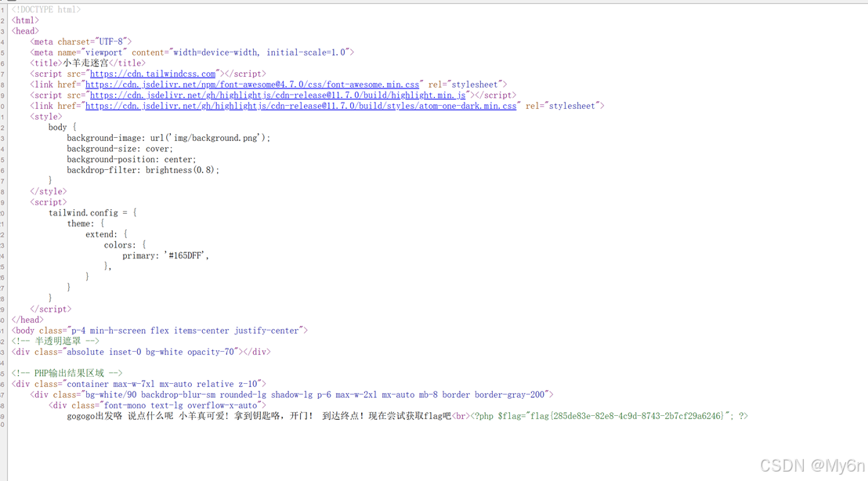Click the colors: { line
This screenshot has height=481, width=868.
(x=125, y=245)
